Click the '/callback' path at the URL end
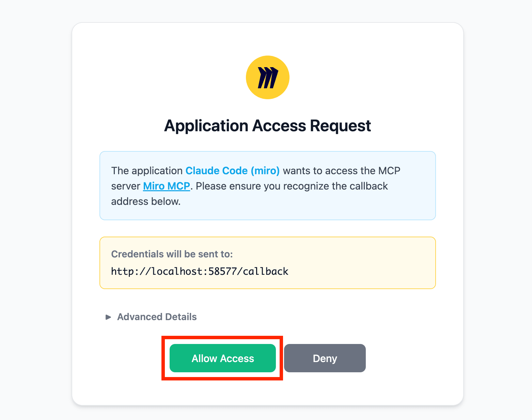 [x=263, y=271]
